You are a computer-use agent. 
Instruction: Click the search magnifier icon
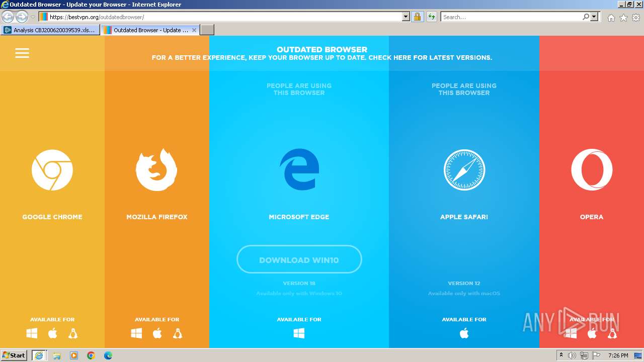click(x=586, y=17)
